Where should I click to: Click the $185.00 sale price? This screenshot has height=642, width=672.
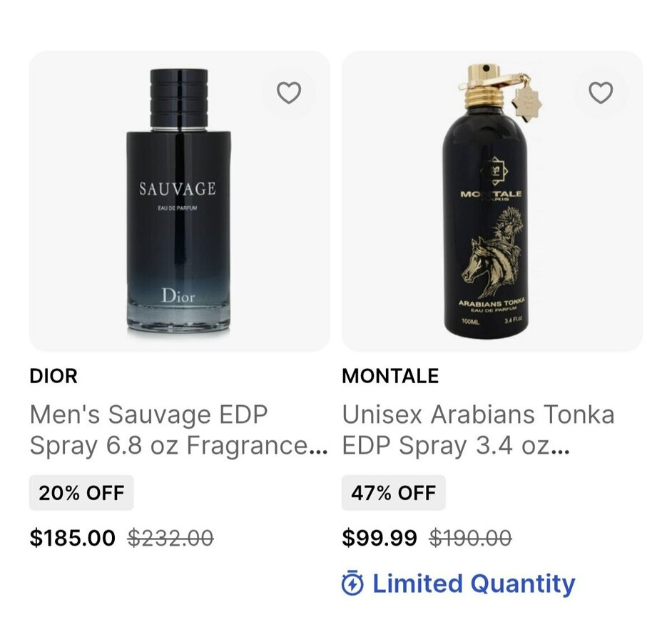coord(72,538)
